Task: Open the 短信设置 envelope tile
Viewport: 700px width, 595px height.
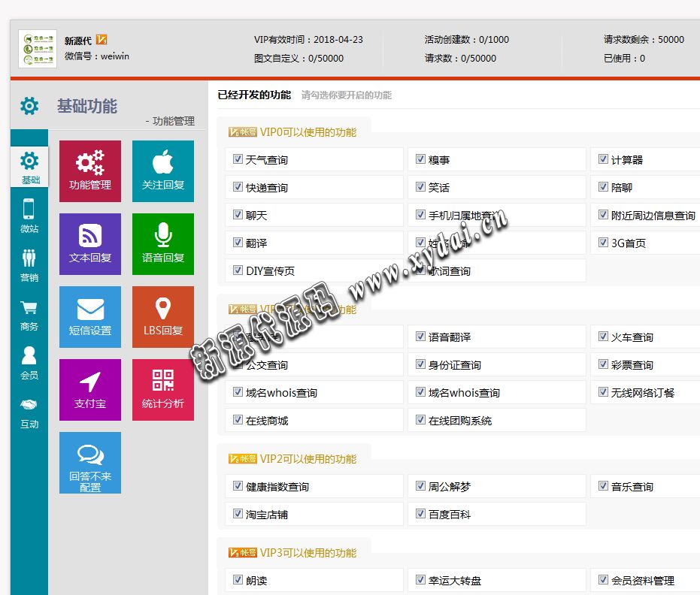Action: (x=90, y=317)
